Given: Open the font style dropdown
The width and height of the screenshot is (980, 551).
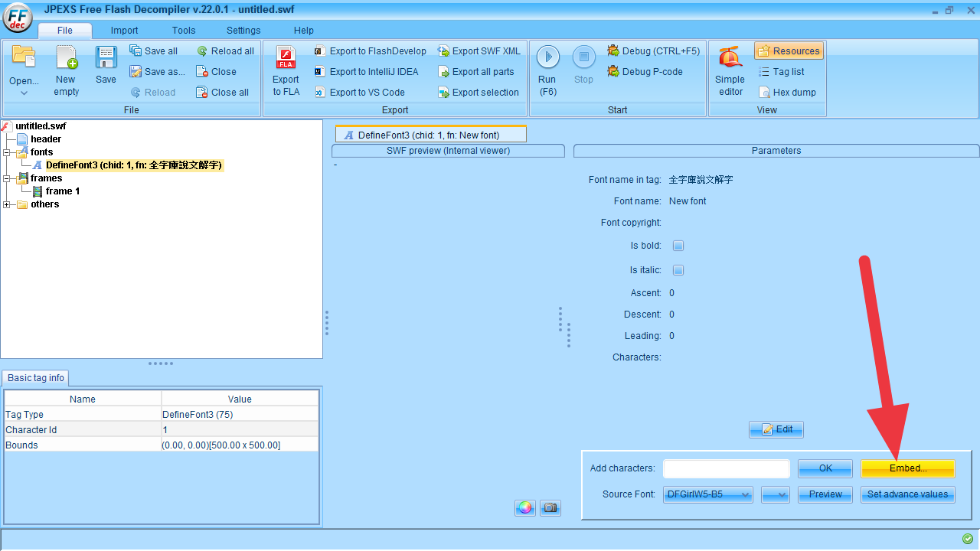Looking at the screenshot, I should click(776, 494).
